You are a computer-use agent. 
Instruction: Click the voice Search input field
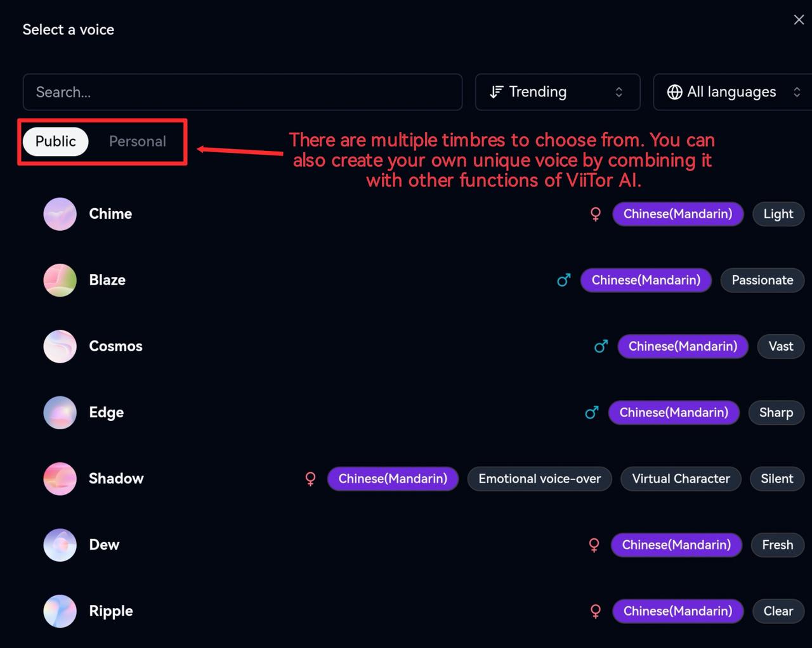(242, 92)
